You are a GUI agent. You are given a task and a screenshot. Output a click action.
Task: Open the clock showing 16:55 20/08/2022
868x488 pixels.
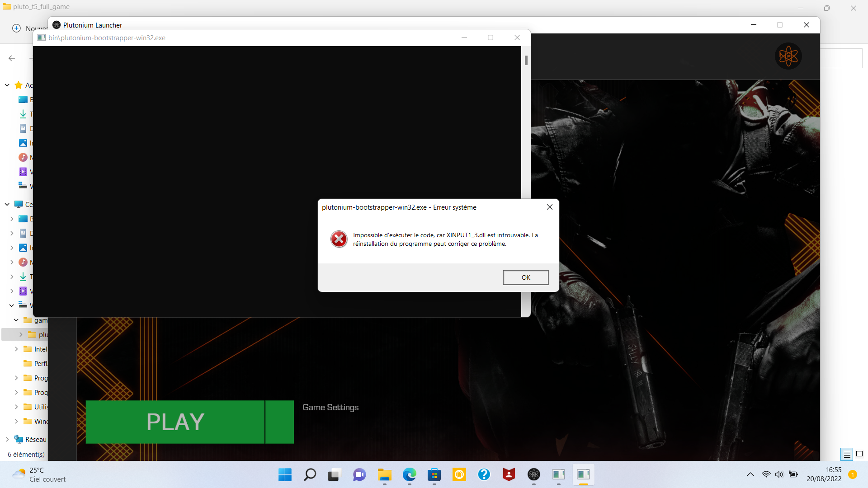pos(824,474)
